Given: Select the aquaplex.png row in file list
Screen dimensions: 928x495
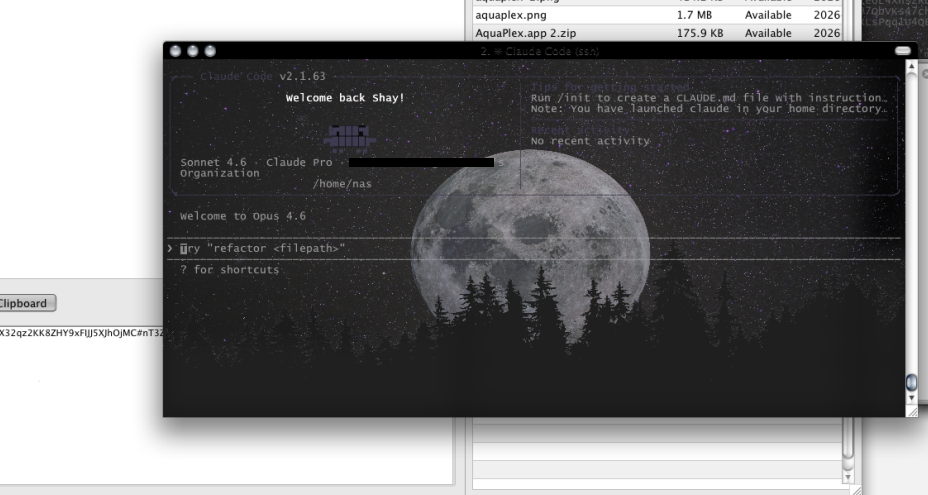Looking at the screenshot, I should coord(658,15).
